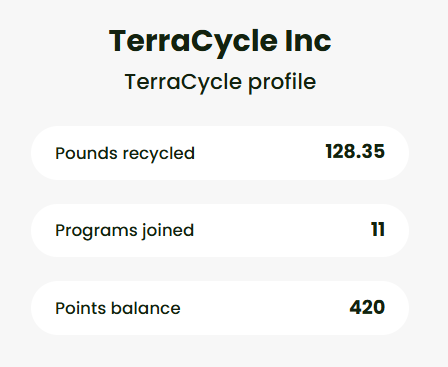
Task: Click blank area of Pounds recycled card
Action: click(x=260, y=153)
